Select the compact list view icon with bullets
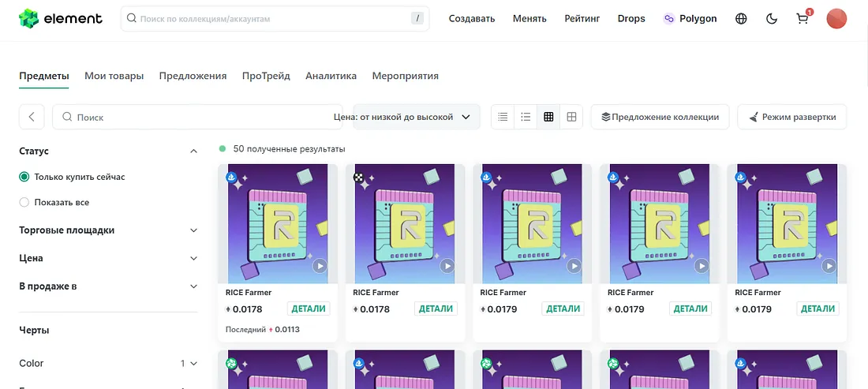The image size is (868, 389). point(526,117)
